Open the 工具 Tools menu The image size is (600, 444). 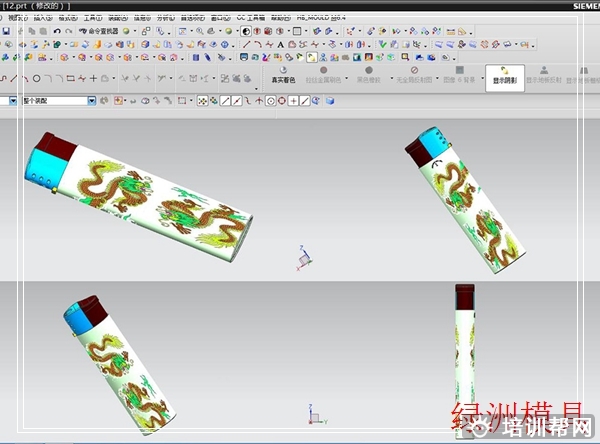click(x=91, y=17)
